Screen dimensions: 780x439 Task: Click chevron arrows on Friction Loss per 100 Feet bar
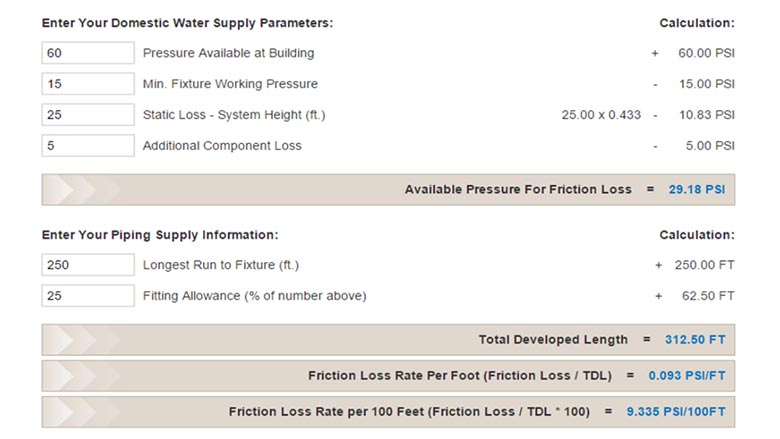tap(82, 412)
